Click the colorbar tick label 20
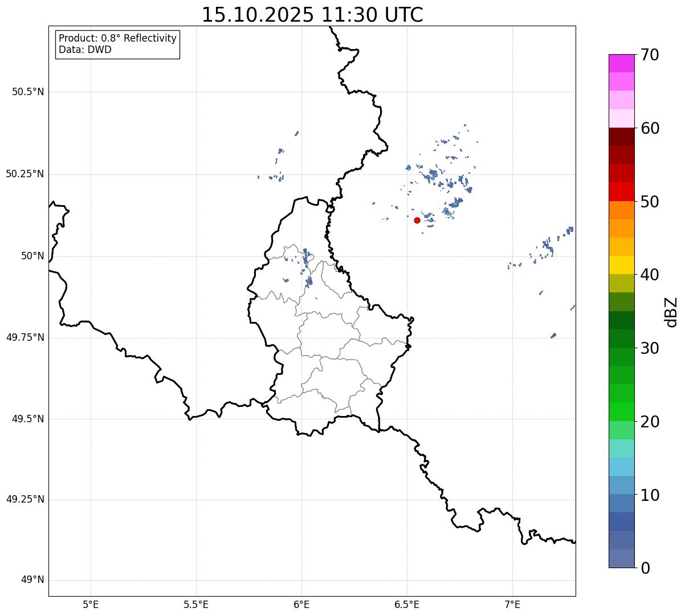The height and width of the screenshot is (616, 685). click(650, 422)
